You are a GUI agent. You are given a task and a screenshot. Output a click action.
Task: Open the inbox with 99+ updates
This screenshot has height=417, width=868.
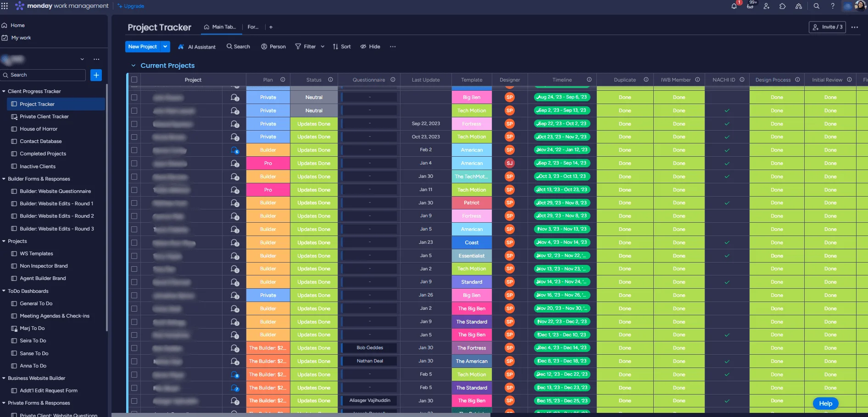751,6
